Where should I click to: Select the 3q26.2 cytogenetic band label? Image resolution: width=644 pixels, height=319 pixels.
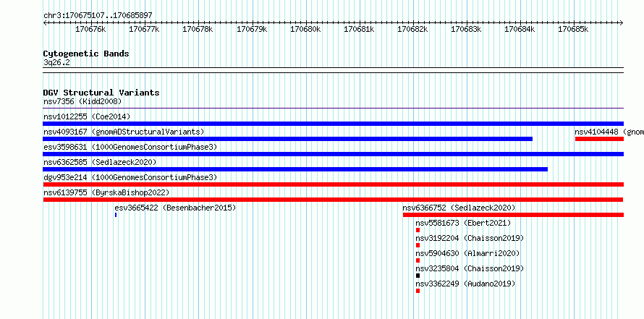(x=56, y=62)
